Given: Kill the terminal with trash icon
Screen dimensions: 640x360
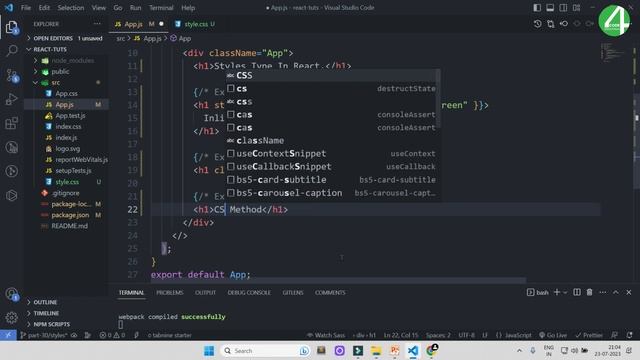Looking at the screenshot, I should (589, 292).
